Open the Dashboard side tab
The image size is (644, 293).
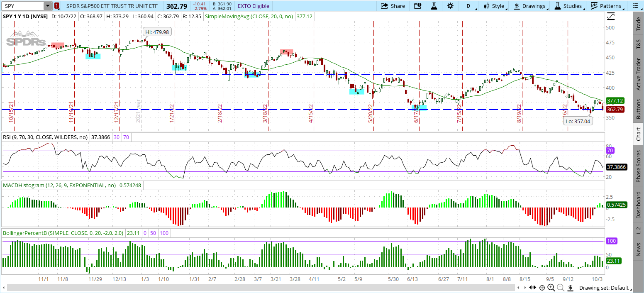(x=639, y=205)
